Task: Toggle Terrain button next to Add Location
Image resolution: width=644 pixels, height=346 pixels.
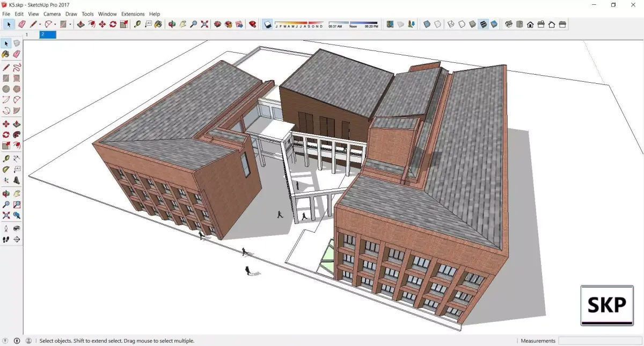Action: pyautogui.click(x=400, y=24)
